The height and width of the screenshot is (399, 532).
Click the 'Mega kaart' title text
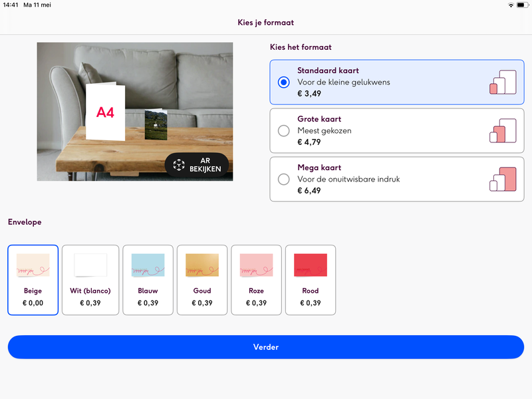(319, 168)
